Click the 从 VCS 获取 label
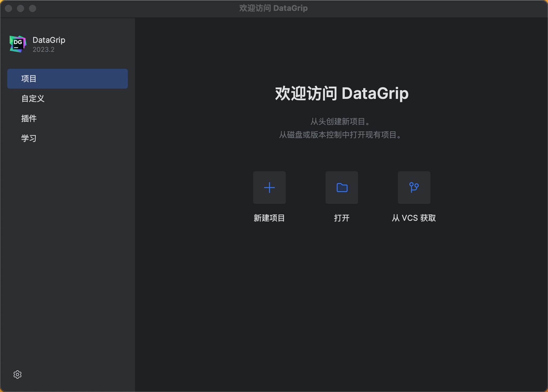The height and width of the screenshot is (392, 548). 414,218
